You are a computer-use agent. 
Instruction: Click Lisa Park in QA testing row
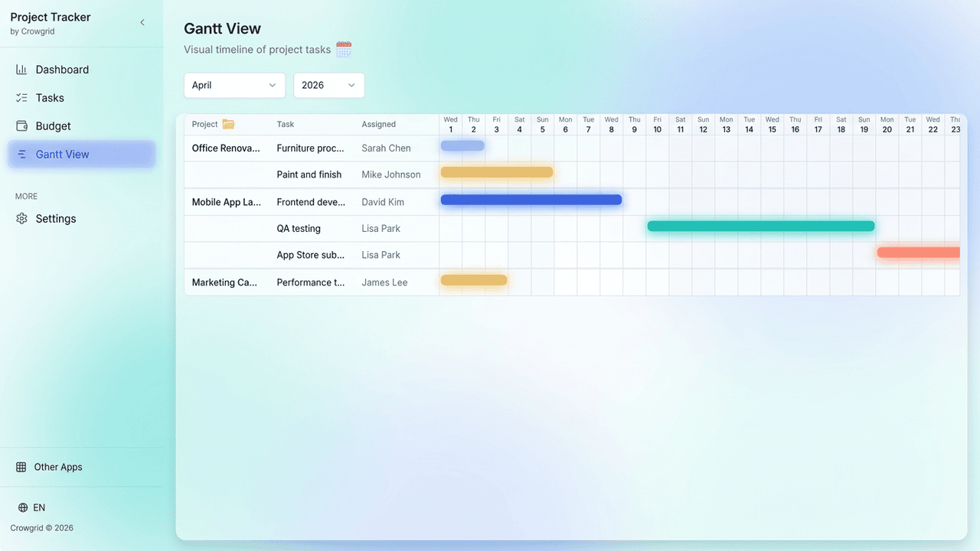(x=381, y=229)
